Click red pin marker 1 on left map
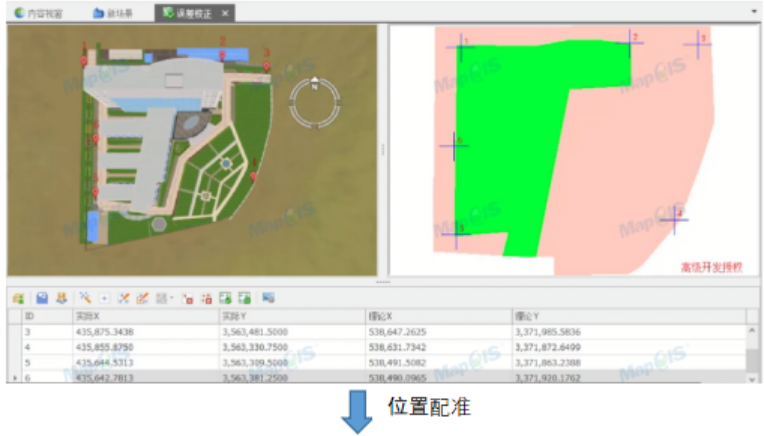 click(x=84, y=61)
